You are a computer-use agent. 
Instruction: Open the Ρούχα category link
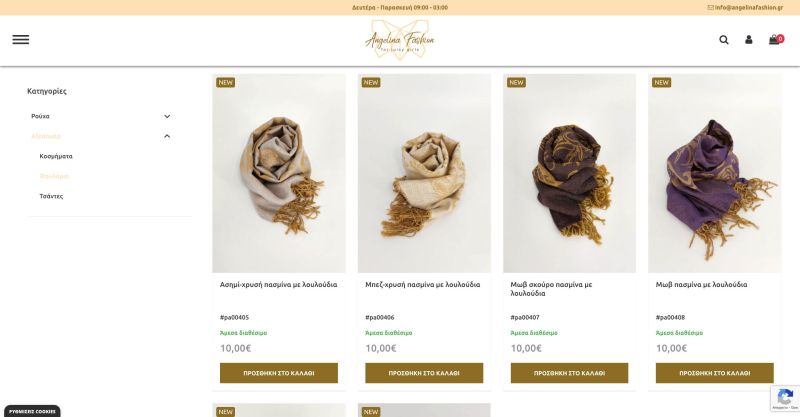(40, 116)
